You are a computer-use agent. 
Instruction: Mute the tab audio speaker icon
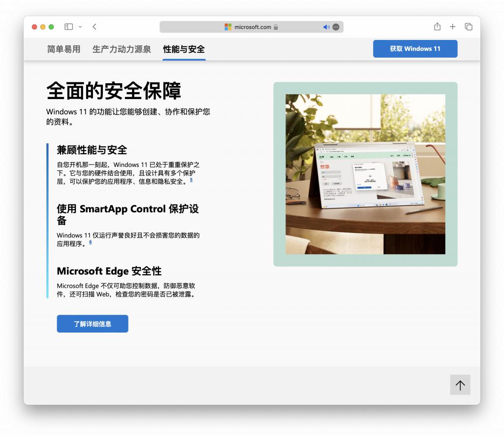pos(326,27)
